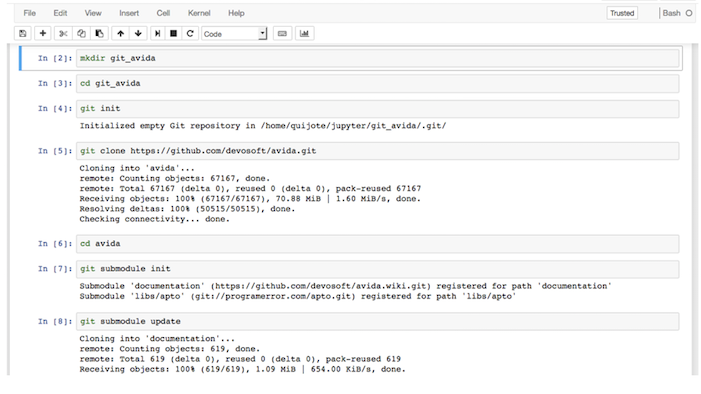Focus the git clone avida.git cell
Screen dimensions: 701x394
click(x=377, y=151)
